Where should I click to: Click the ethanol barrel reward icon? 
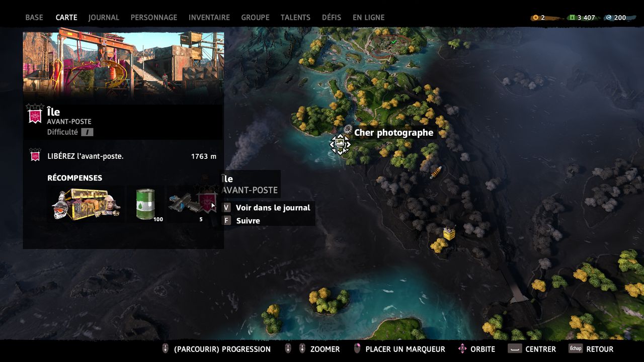click(x=145, y=204)
